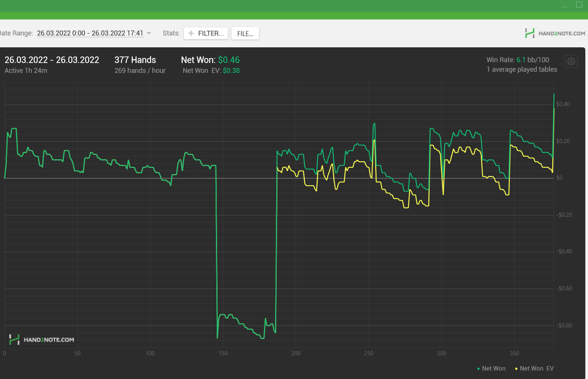
Task: Click the yellow Net Won EV legend dot
Action: coord(516,369)
